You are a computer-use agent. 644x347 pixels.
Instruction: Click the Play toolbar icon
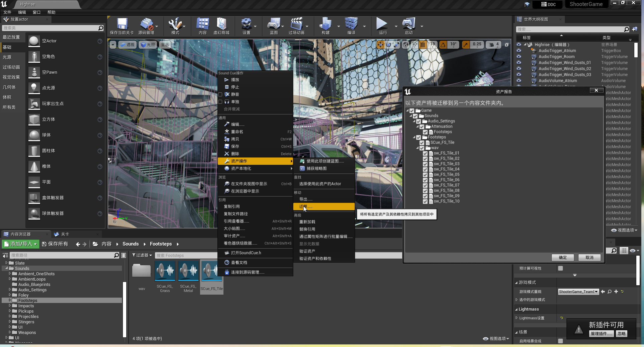click(x=382, y=24)
